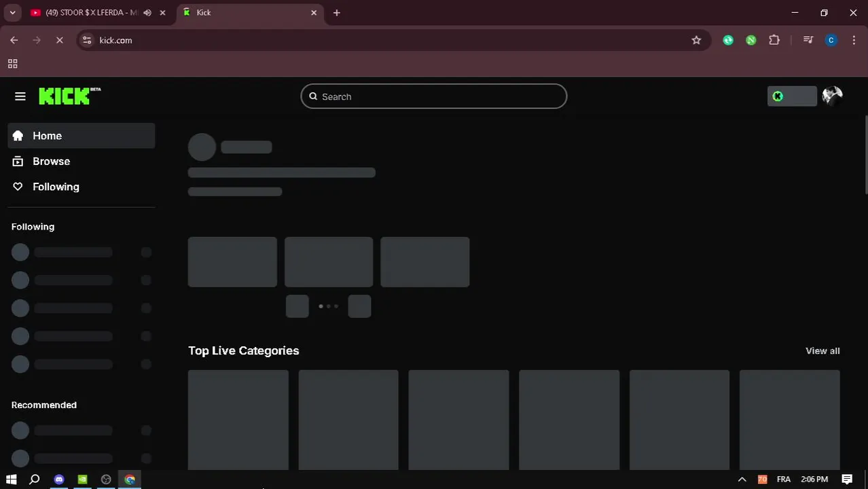Viewport: 868px width, 489px height.
Task: Click View all for Top Live Categories
Action: click(822, 350)
